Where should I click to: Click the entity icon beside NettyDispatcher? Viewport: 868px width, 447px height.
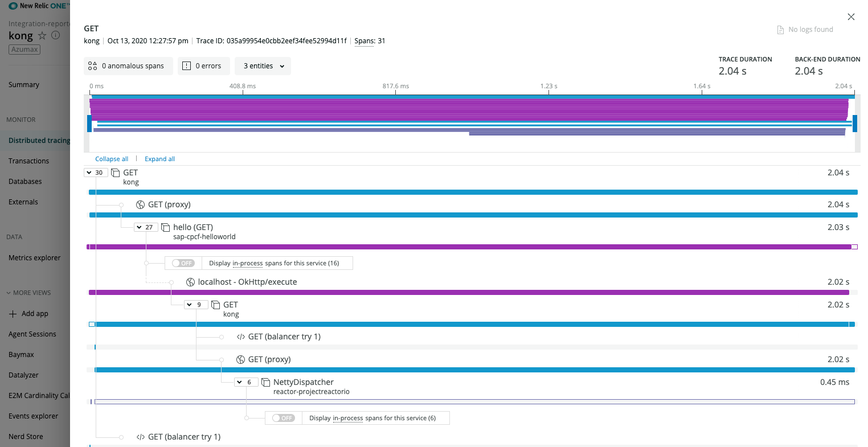pyautogui.click(x=266, y=382)
